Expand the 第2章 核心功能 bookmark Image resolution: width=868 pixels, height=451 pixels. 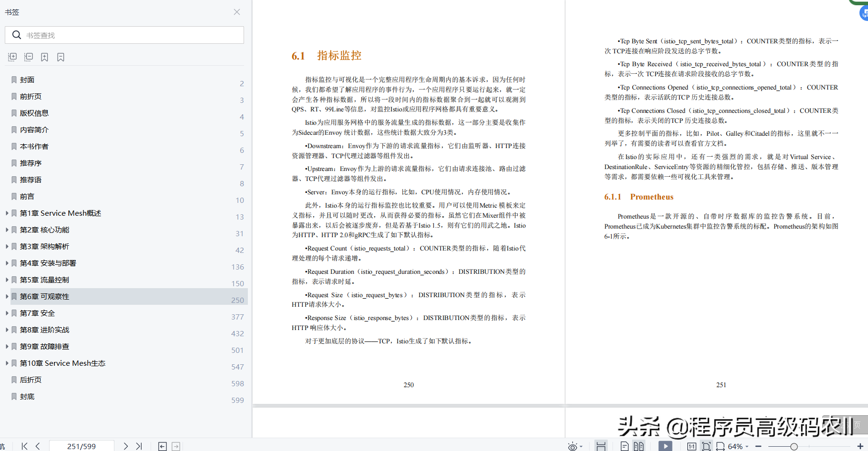(7, 230)
